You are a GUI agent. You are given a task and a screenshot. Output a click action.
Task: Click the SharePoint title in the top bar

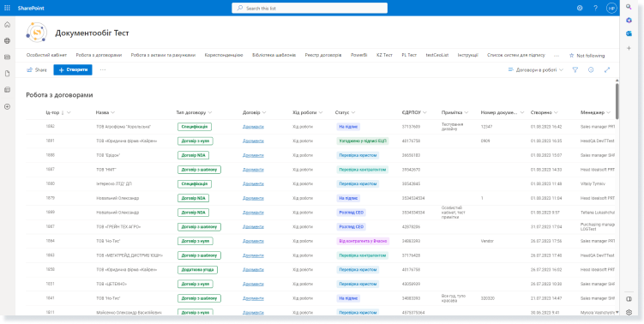31,9
